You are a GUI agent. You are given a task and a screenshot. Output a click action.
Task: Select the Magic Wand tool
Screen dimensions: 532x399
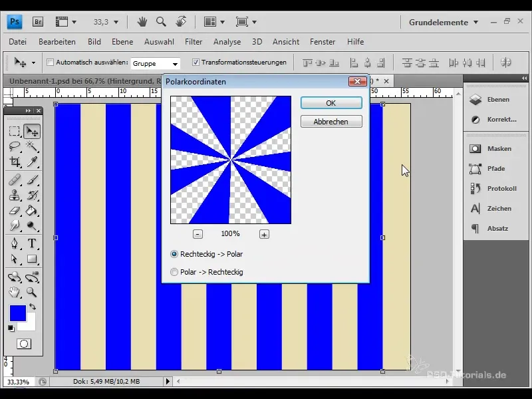point(32,146)
